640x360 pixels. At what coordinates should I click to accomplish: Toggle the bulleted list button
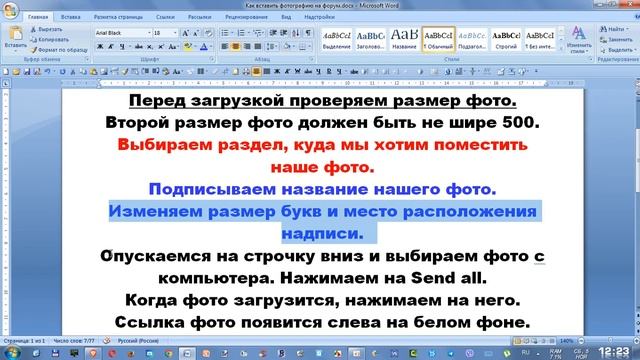[x=225, y=33]
